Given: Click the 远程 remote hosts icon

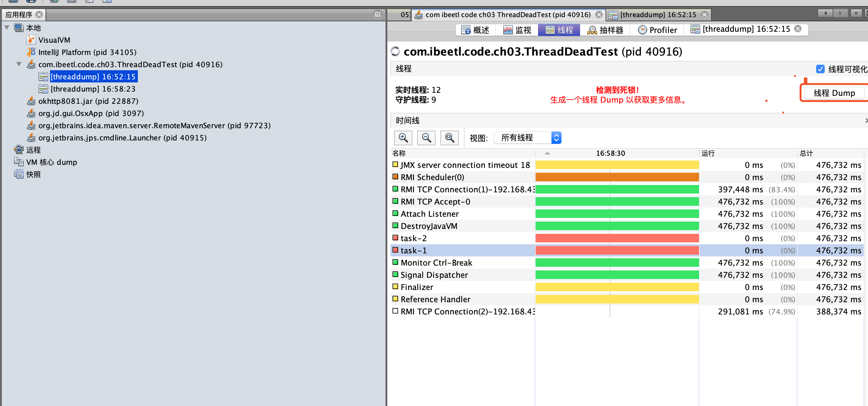Looking at the screenshot, I should [x=19, y=150].
